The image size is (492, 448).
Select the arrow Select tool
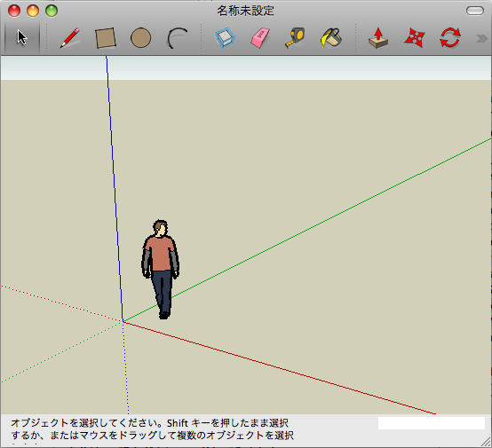22,37
